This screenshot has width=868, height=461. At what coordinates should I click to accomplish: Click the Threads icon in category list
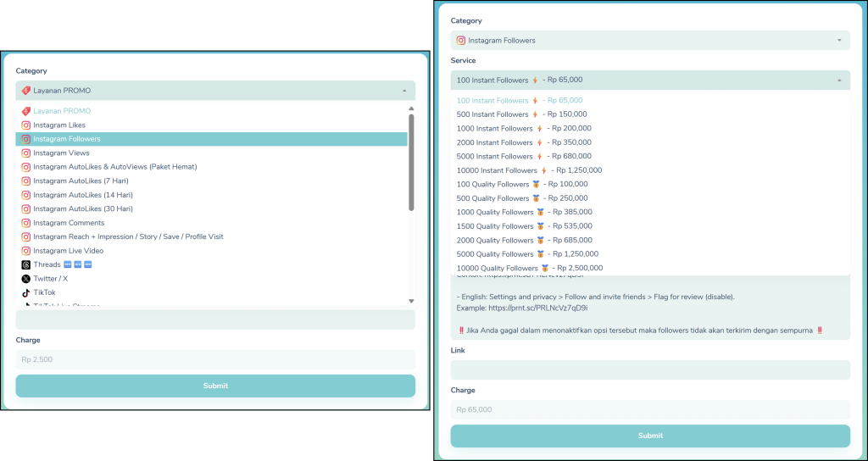pyautogui.click(x=25, y=265)
